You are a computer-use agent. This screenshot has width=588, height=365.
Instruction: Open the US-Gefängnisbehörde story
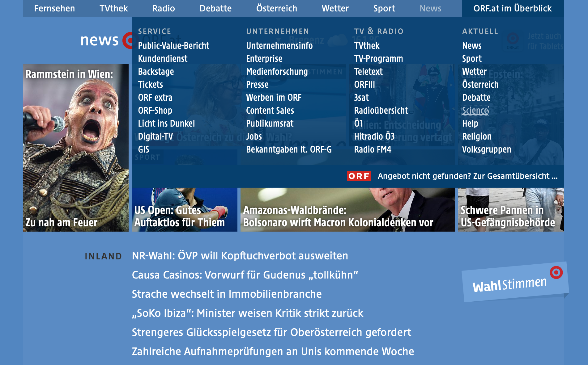pyautogui.click(x=511, y=210)
